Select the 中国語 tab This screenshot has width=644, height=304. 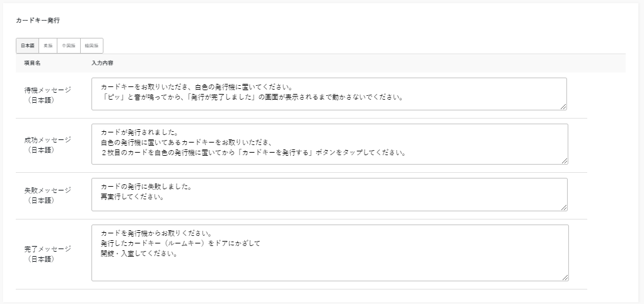(68, 45)
